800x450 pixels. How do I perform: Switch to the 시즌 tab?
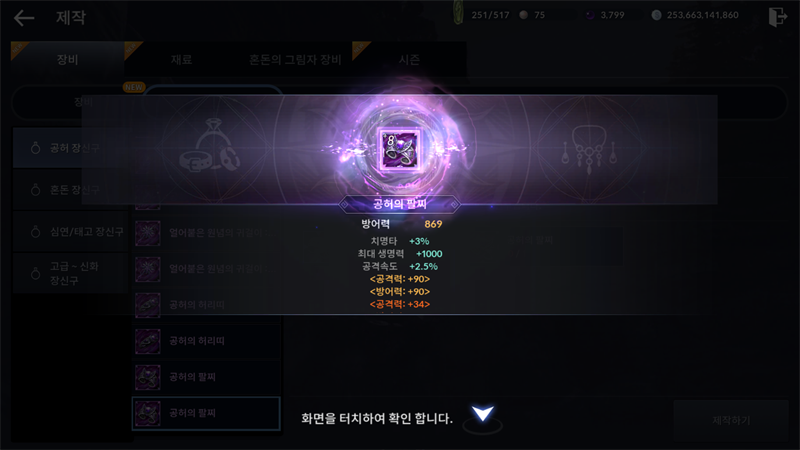pos(409,59)
